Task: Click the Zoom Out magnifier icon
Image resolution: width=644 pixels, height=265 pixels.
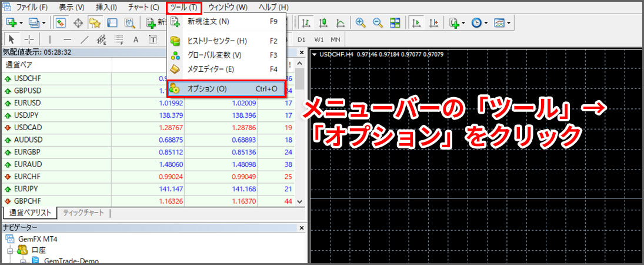Action: tap(378, 23)
